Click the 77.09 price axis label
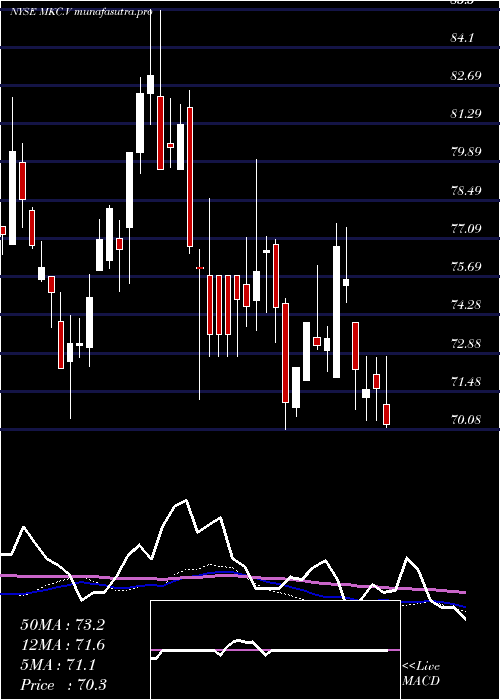Image resolution: width=500 pixels, height=700 pixels. click(466, 229)
